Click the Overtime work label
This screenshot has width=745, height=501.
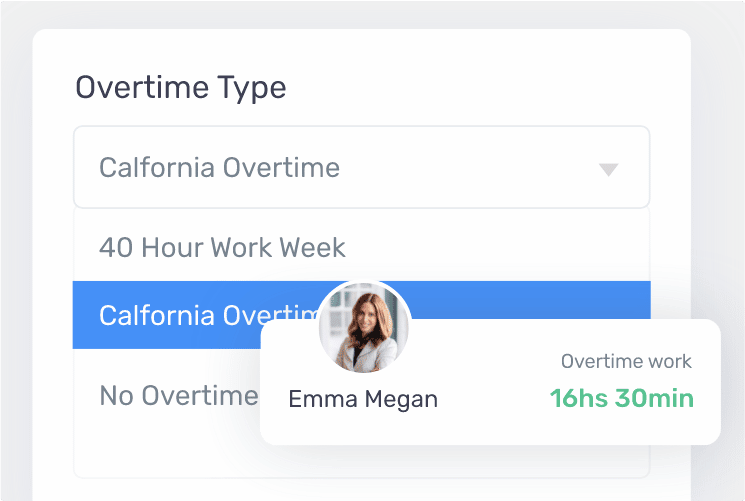pos(626,361)
